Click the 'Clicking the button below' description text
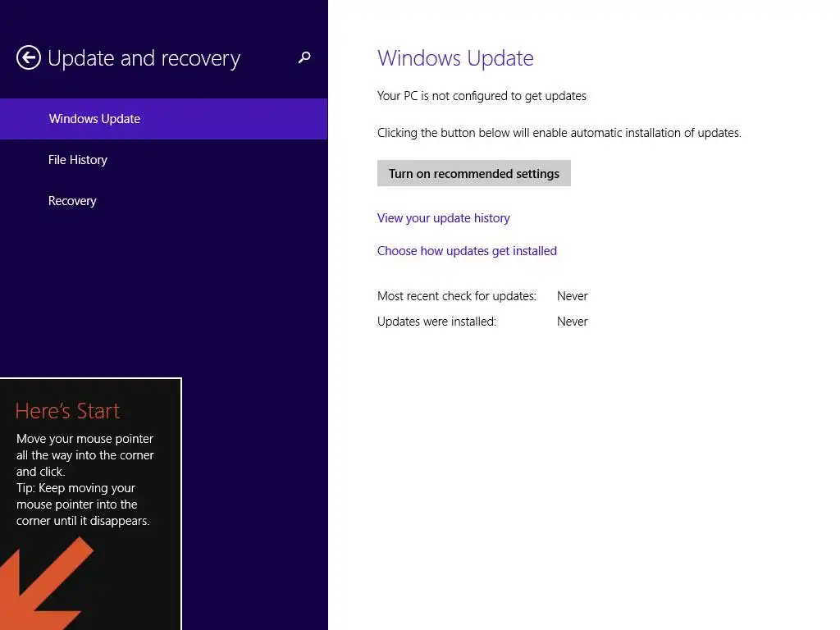This screenshot has height=630, width=840. [x=559, y=133]
